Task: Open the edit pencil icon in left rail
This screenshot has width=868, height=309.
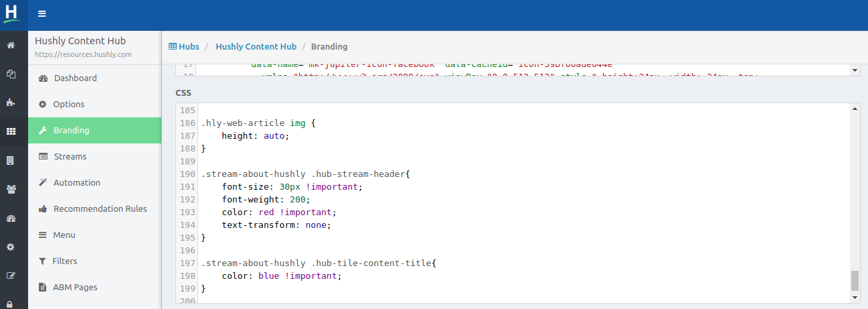Action: pos(11,275)
